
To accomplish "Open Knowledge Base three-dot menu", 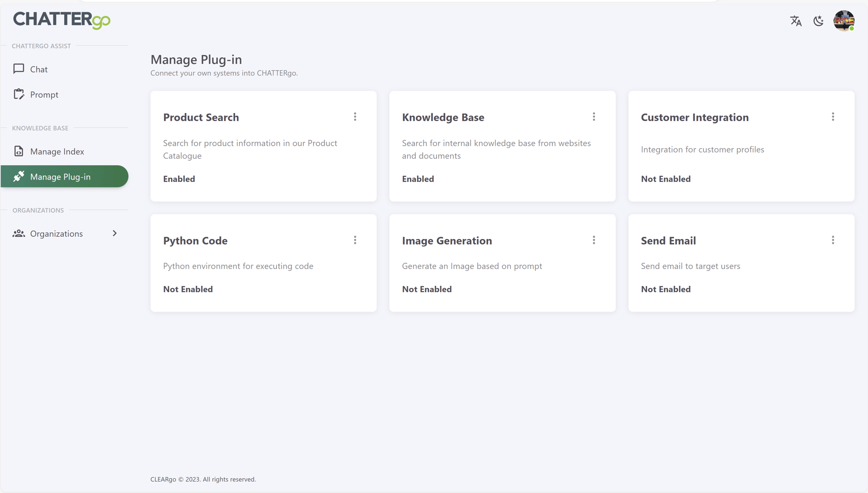I will click(594, 117).
